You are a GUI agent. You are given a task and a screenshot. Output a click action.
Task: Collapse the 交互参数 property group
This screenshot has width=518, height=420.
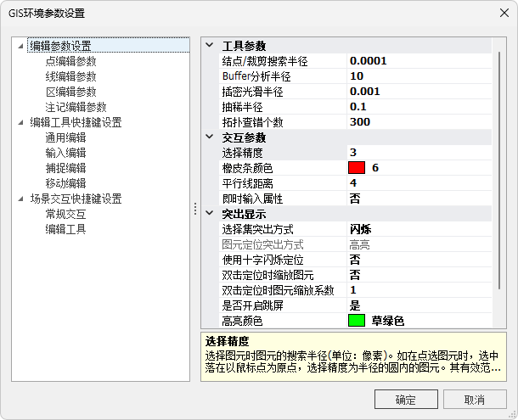[x=210, y=137]
